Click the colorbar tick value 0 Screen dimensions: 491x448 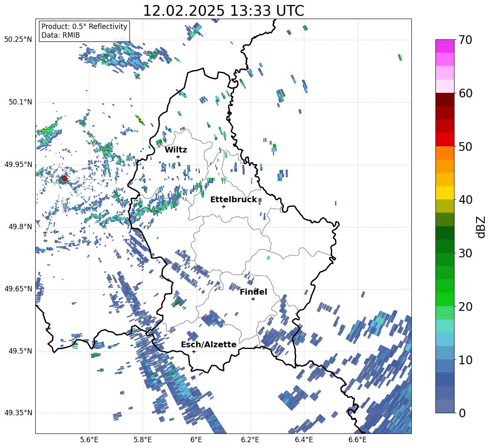click(462, 413)
